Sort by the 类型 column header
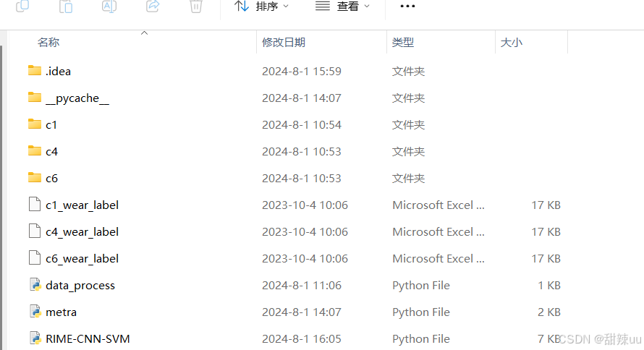The height and width of the screenshot is (350, 644). tap(402, 42)
